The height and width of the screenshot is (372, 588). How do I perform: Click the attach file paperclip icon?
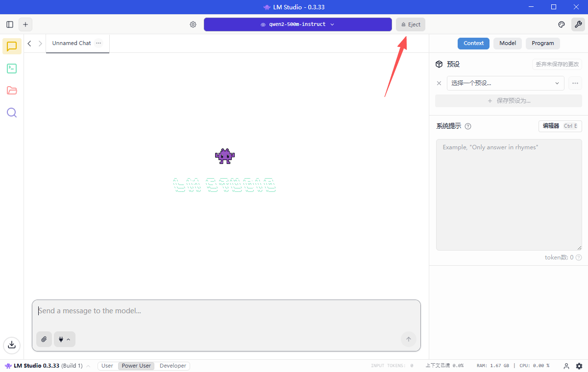(x=44, y=339)
